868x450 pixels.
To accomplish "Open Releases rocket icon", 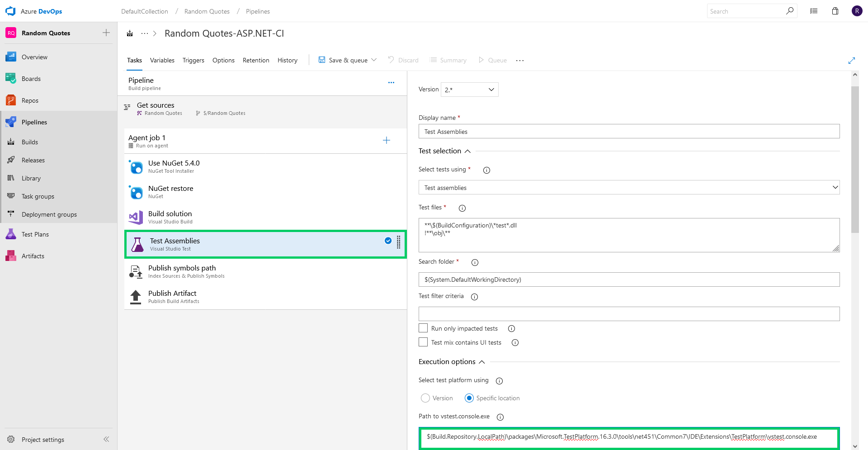I will click(x=11, y=160).
